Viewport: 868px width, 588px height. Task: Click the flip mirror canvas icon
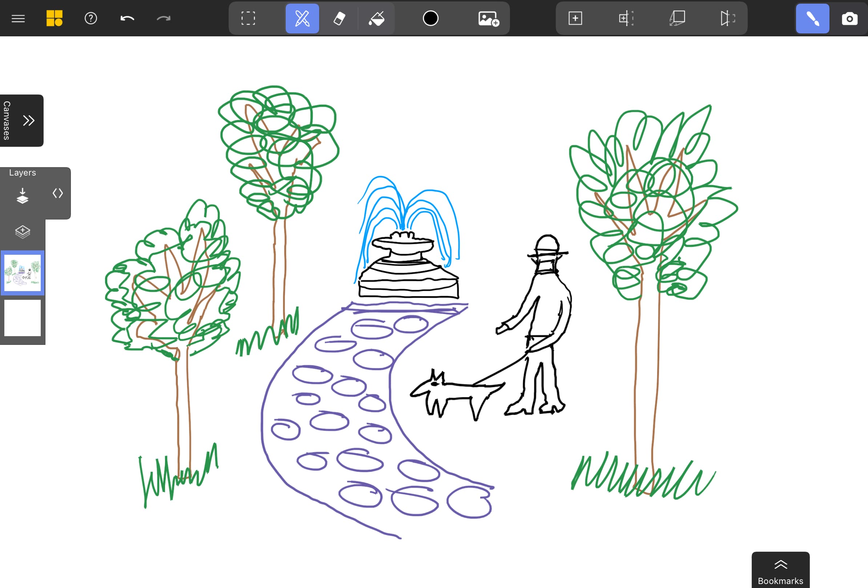click(728, 18)
